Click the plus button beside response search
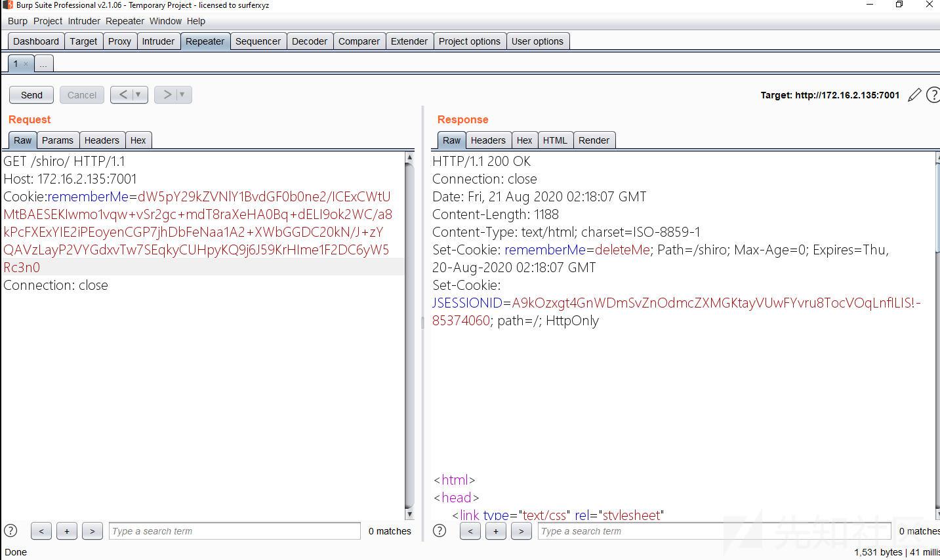Viewport: 940px width, 560px height. coord(496,531)
